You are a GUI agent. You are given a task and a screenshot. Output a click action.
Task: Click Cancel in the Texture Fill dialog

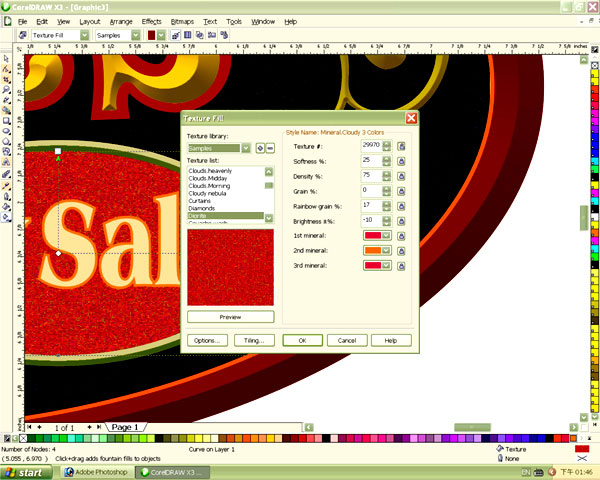[347, 340]
